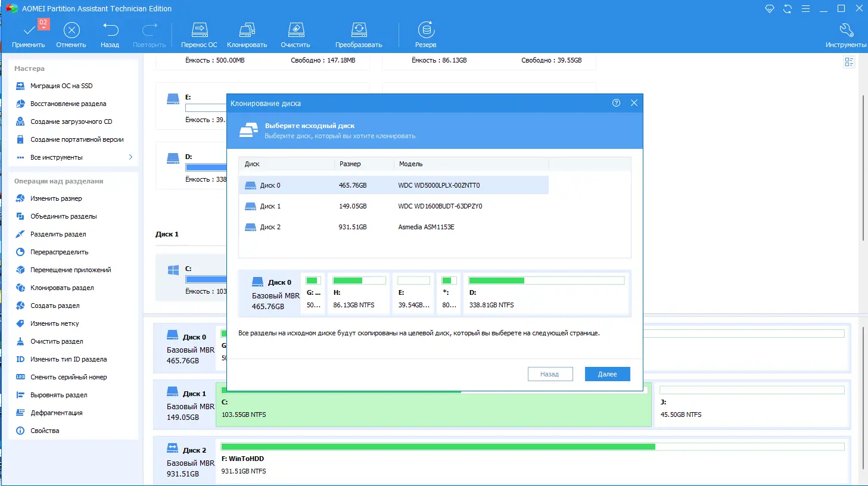This screenshot has width=868, height=486.
Task: Open the Migrate OS (Перенос ОС) tool
Action: pyautogui.click(x=200, y=35)
